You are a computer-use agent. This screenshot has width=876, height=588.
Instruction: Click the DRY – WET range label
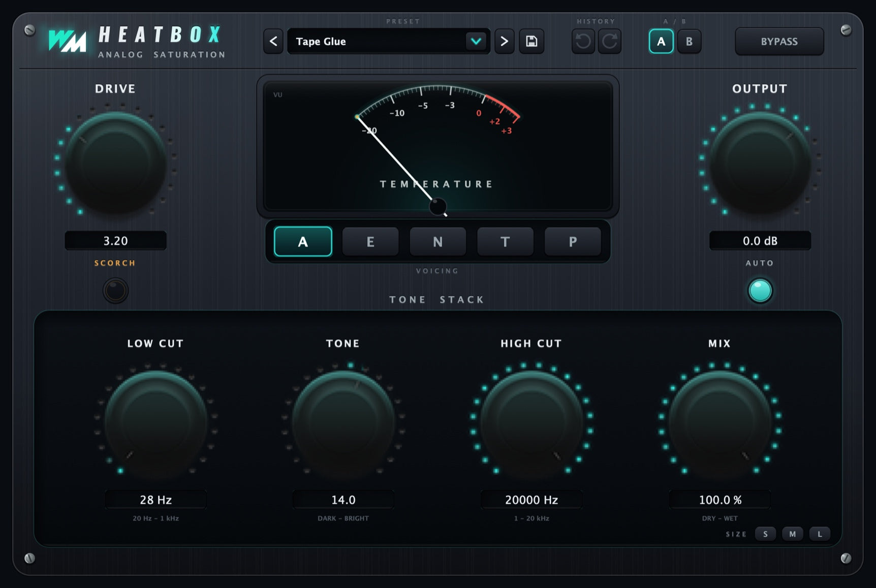719,518
